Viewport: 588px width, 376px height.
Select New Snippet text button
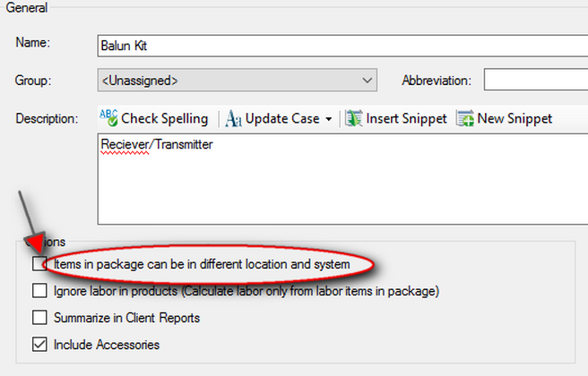pos(514,119)
